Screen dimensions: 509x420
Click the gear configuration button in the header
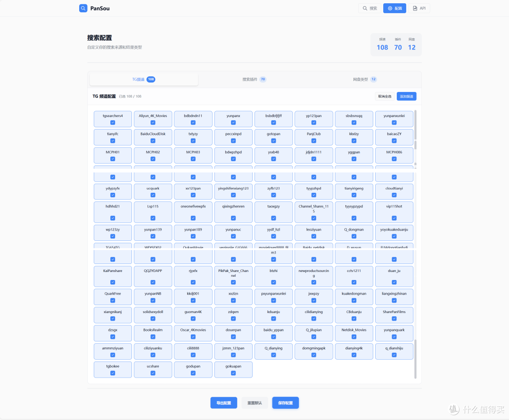pyautogui.click(x=395, y=8)
